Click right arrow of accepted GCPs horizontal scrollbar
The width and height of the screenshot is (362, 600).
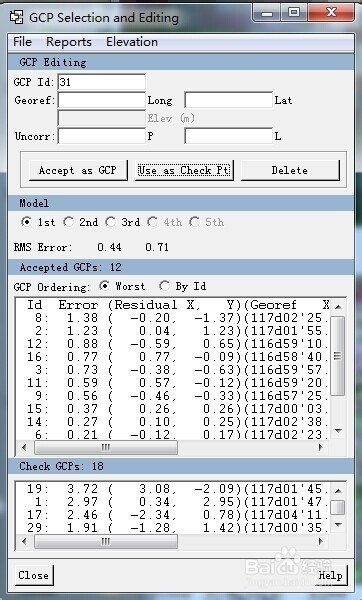click(321, 447)
